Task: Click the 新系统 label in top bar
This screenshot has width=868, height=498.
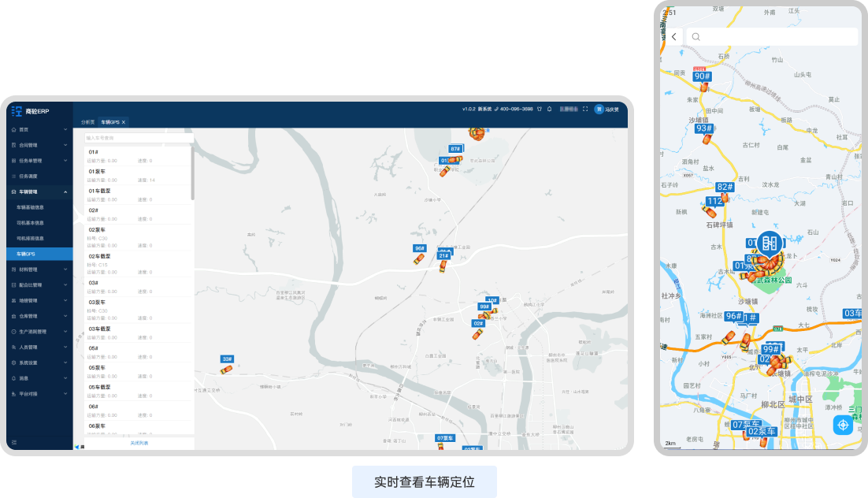Action: coord(484,109)
